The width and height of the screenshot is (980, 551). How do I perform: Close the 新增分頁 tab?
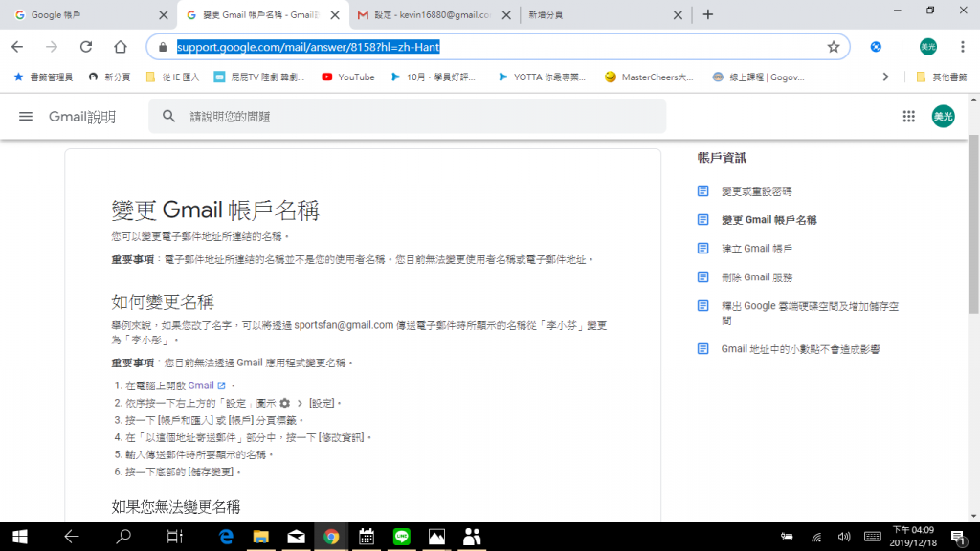tap(678, 15)
